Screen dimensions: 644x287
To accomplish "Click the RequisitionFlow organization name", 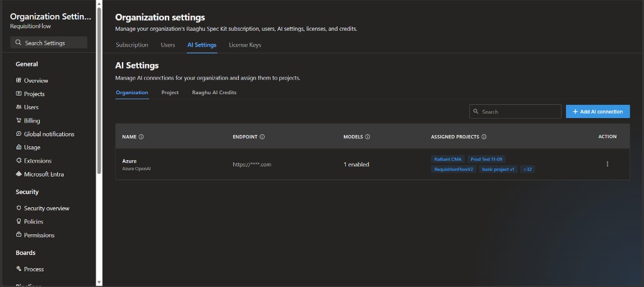I will tap(30, 26).
